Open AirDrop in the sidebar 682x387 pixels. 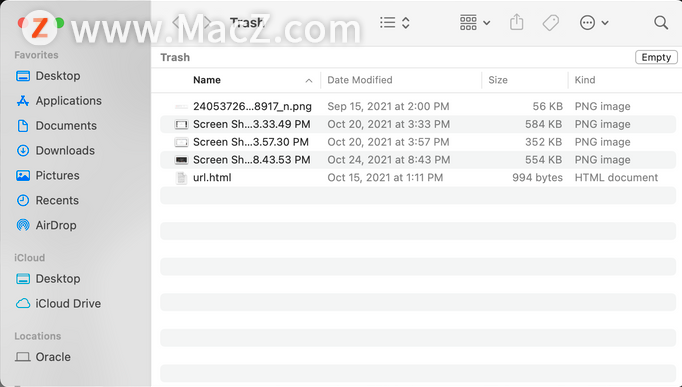click(x=46, y=225)
